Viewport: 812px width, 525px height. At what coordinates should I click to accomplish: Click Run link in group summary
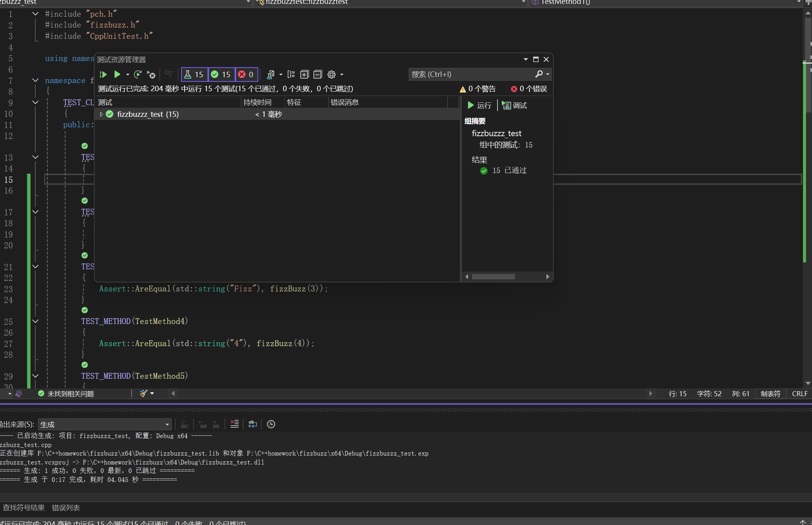pos(480,105)
